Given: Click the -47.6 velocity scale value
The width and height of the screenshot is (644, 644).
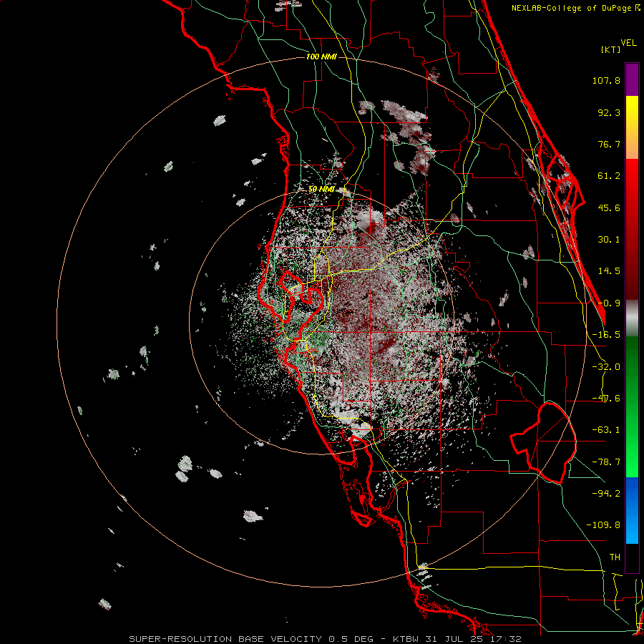Looking at the screenshot, I should 606,399.
